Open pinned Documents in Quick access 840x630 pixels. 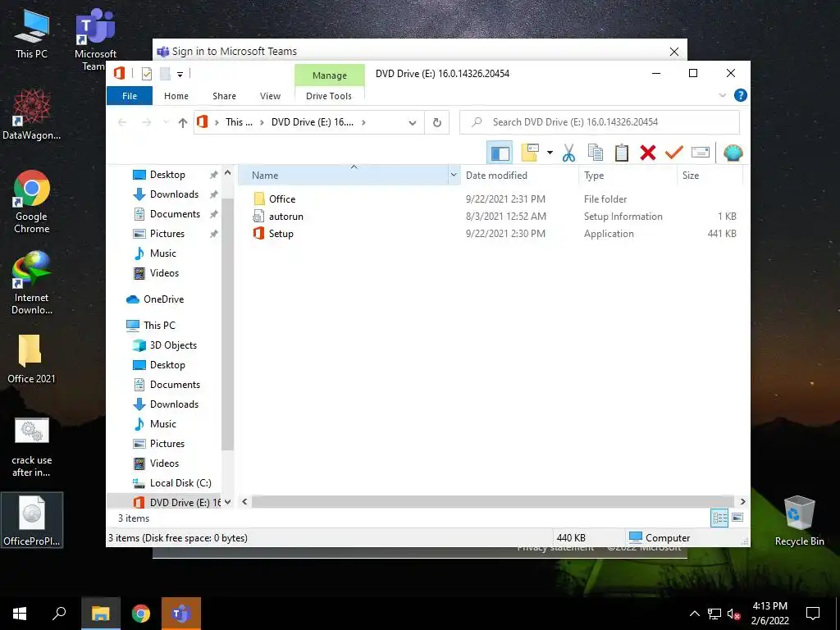click(x=175, y=214)
